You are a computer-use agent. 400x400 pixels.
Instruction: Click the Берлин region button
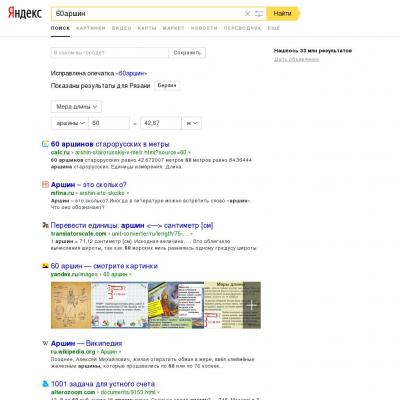(167, 86)
